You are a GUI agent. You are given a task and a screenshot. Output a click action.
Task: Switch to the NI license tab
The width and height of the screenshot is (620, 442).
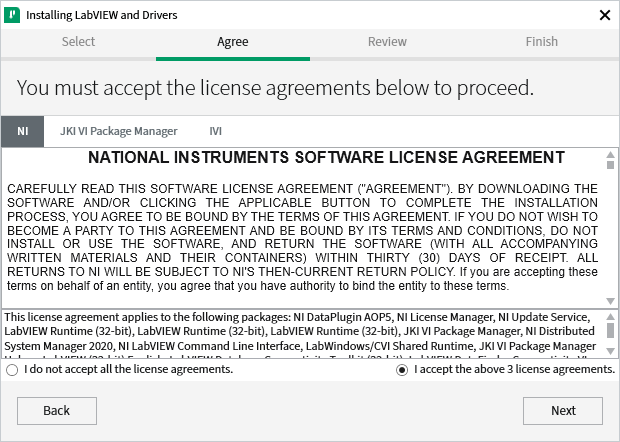(23, 131)
